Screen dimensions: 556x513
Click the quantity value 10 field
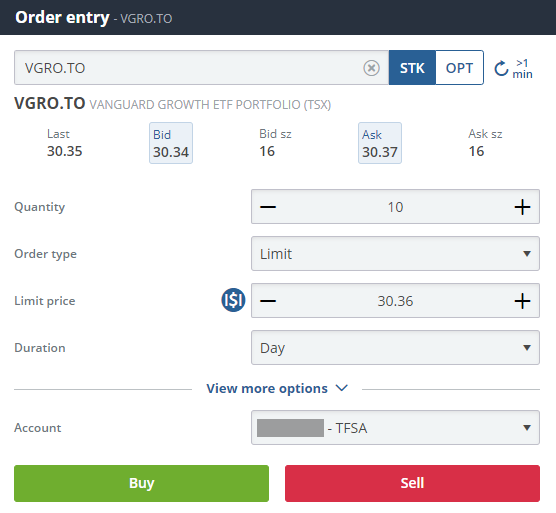coord(395,207)
